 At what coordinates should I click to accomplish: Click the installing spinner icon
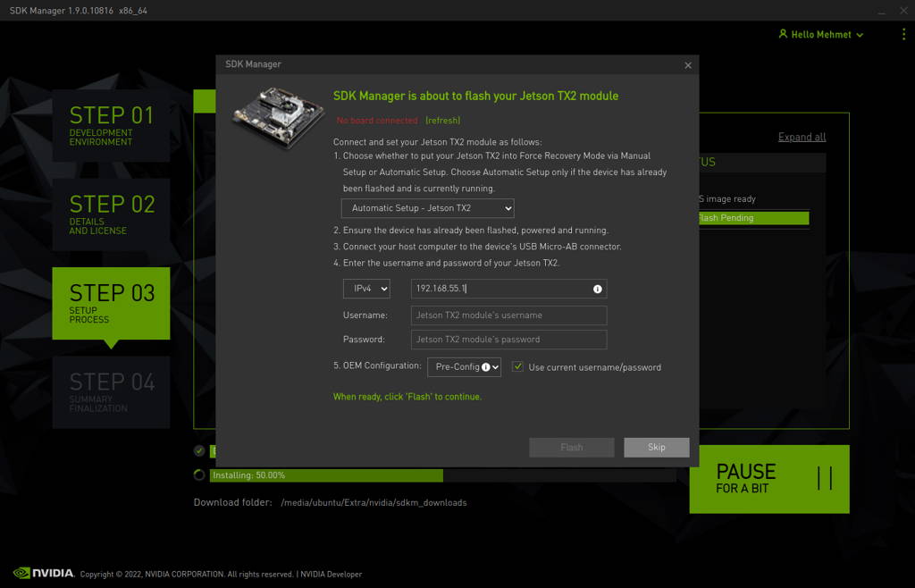pos(199,475)
